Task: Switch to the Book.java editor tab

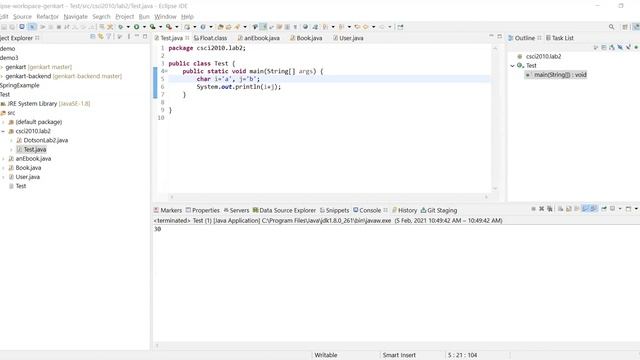Action: (306, 38)
